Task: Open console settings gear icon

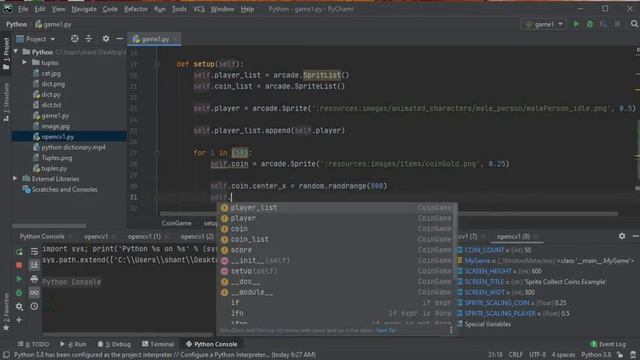Action: [19, 306]
